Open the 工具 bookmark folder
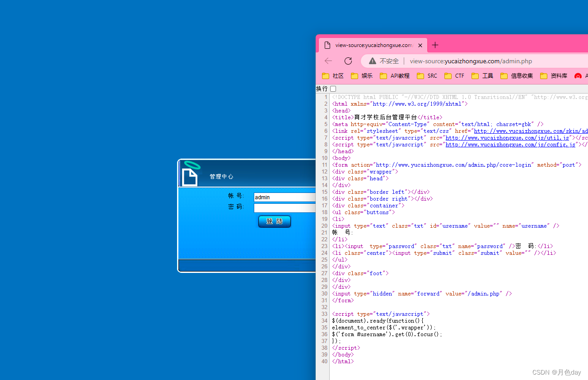Image resolution: width=588 pixels, height=380 pixels. click(x=482, y=76)
